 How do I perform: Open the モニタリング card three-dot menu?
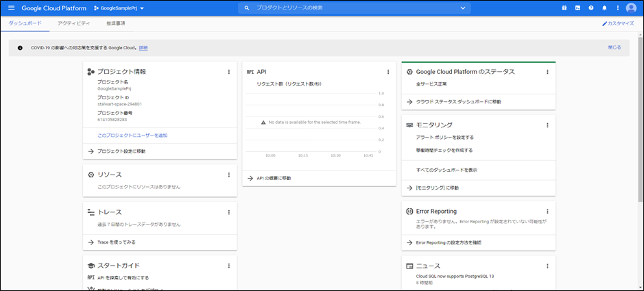coord(547,125)
